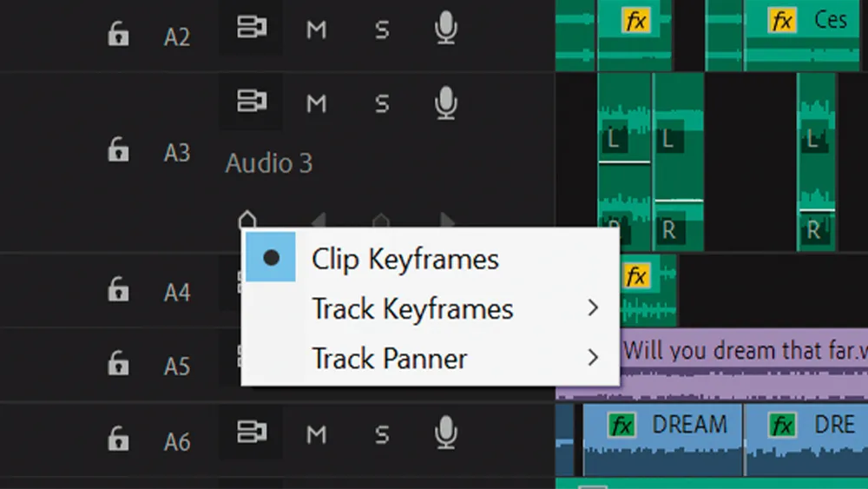The image size is (868, 489).
Task: Choose Track Panner from the context menu
Action: [x=390, y=358]
